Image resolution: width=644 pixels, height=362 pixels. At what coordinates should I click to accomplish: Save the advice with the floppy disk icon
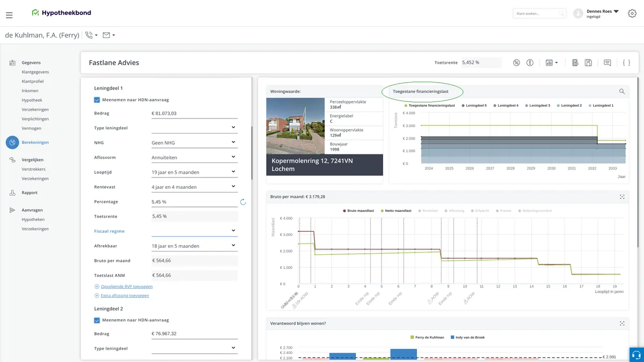coord(588,63)
